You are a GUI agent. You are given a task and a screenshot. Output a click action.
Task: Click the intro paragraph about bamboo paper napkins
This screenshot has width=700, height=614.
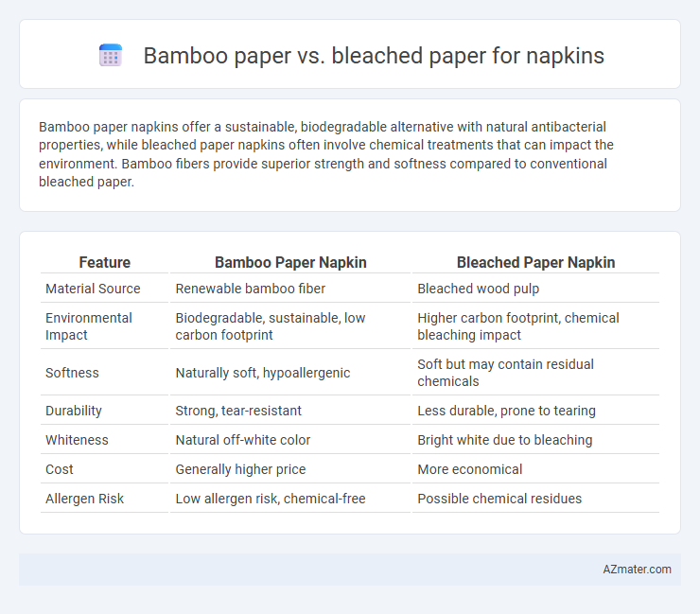point(326,154)
